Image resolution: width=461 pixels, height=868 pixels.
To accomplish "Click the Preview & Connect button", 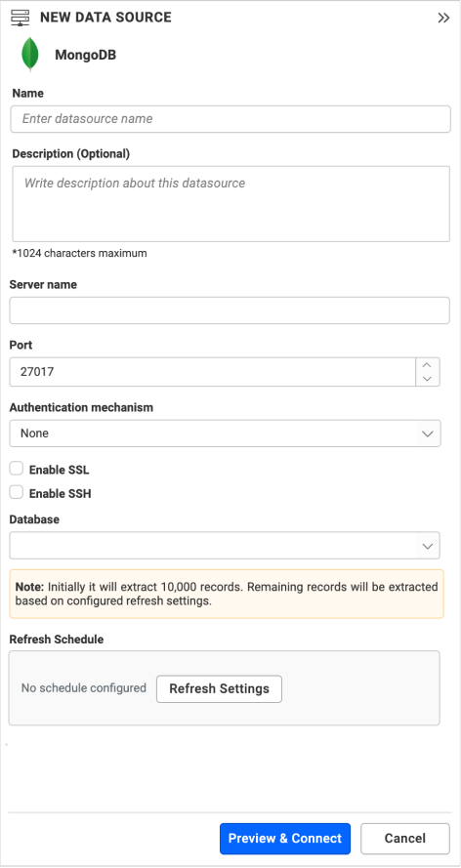I will click(x=285, y=839).
